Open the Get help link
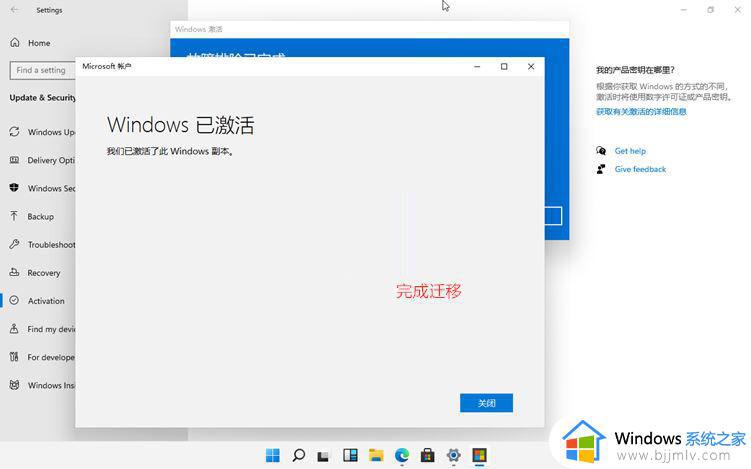Image resolution: width=751 pixels, height=469 pixels. (630, 151)
